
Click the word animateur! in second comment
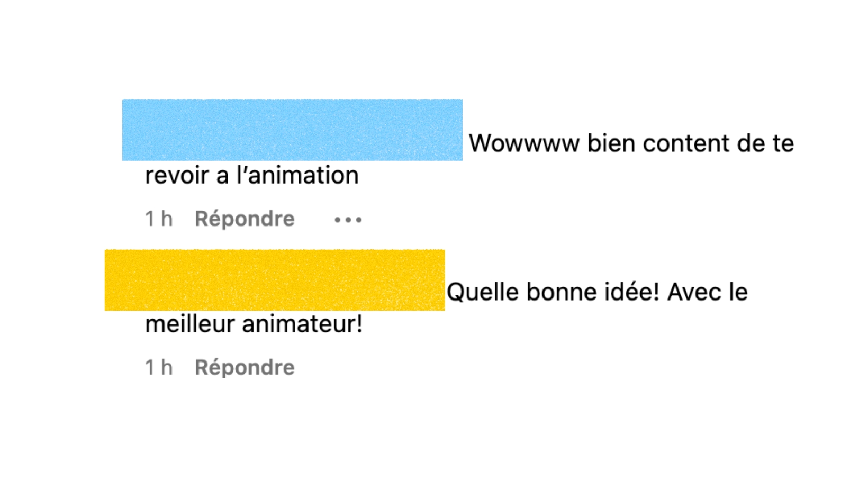[x=302, y=324]
